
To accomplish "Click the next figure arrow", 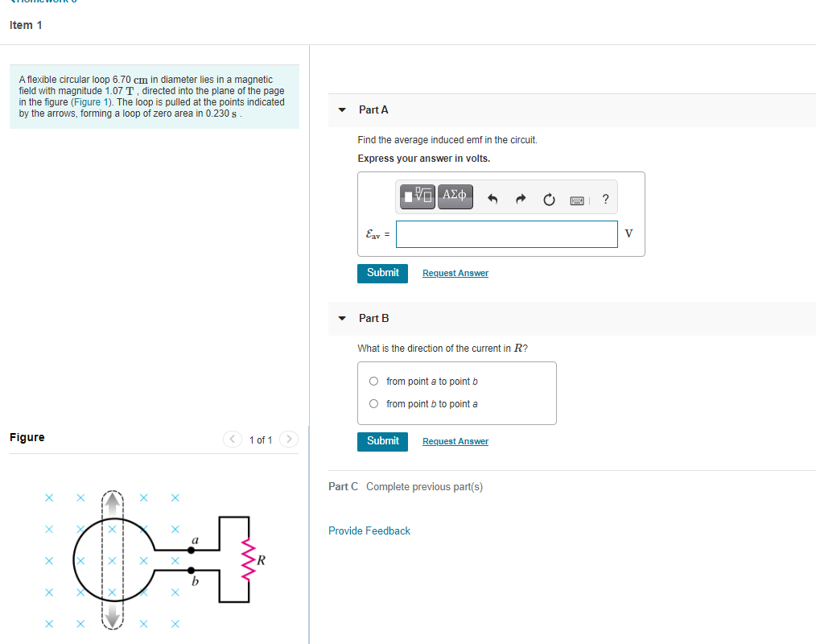I will tap(289, 440).
